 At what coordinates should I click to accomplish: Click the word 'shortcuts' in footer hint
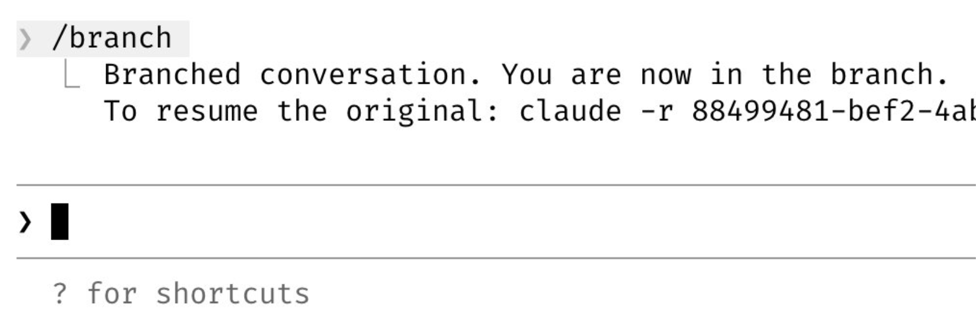click(x=232, y=294)
